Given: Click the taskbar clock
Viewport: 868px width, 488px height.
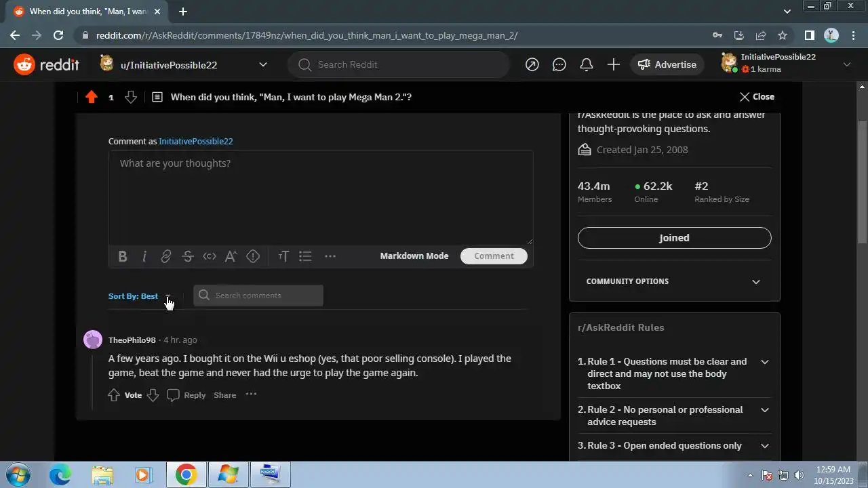Looking at the screenshot, I should (x=833, y=474).
